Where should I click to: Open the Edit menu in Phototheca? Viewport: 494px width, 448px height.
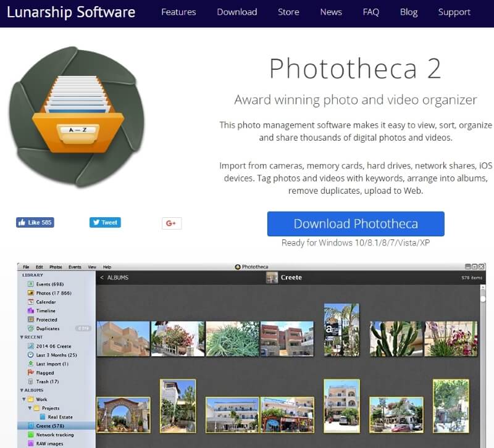[39, 267]
